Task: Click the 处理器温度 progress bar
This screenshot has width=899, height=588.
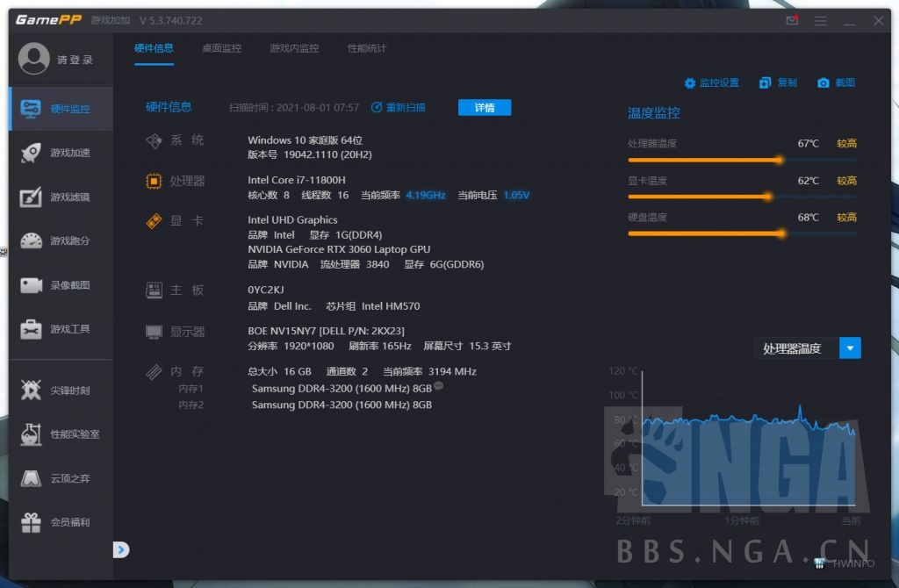Action: tap(743, 160)
